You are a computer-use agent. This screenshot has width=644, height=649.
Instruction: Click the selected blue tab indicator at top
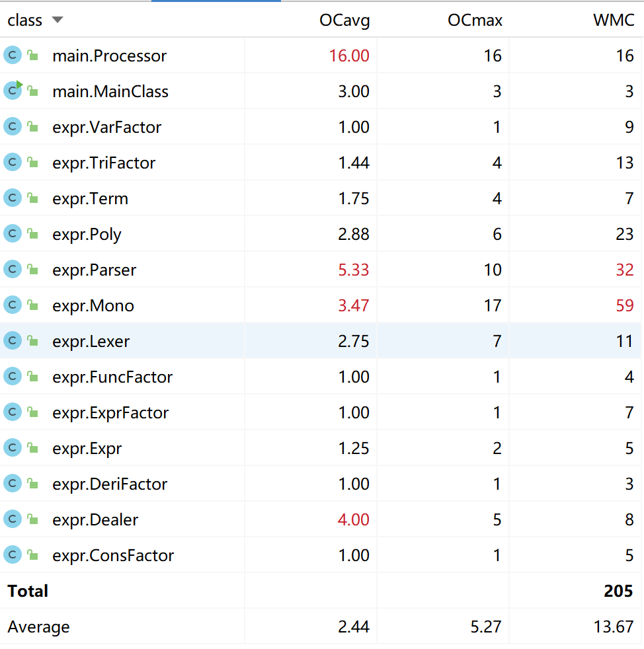coord(216,1)
